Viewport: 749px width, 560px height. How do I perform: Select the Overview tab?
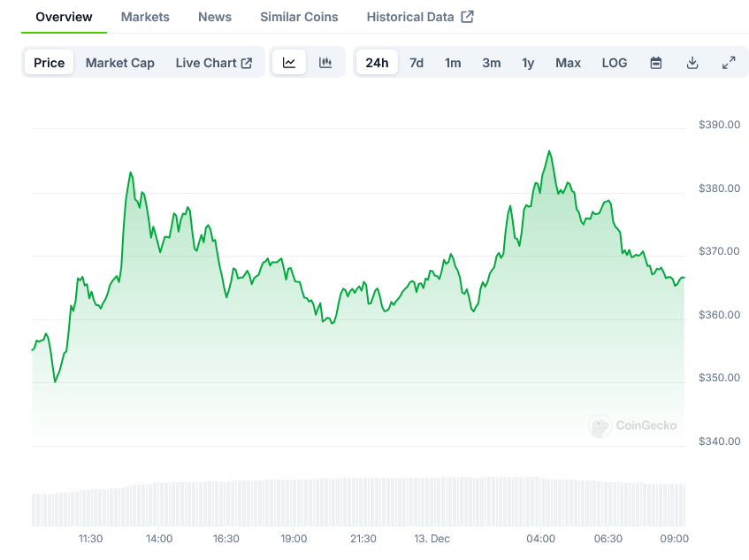pyautogui.click(x=64, y=17)
